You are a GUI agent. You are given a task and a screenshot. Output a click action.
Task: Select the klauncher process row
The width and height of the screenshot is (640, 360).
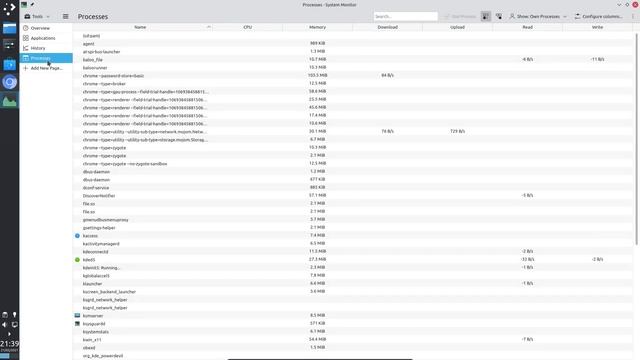pos(353,284)
